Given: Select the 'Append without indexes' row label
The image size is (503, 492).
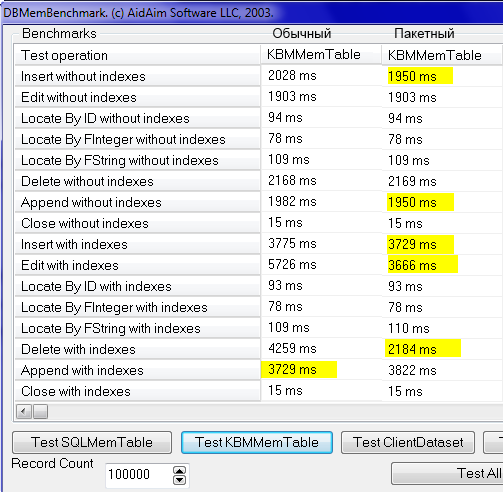Looking at the screenshot, I should [137, 202].
